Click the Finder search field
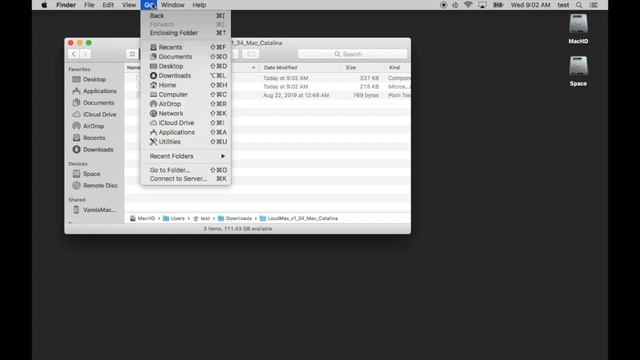 (352, 54)
